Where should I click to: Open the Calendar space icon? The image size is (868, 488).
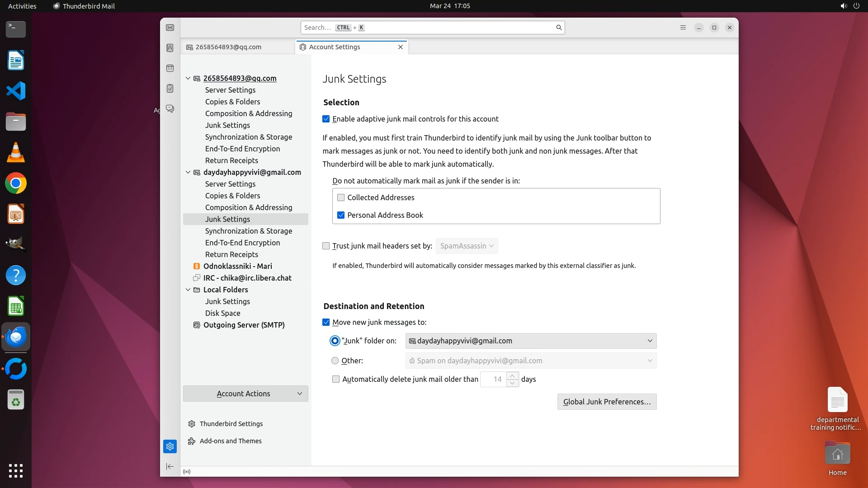click(170, 68)
